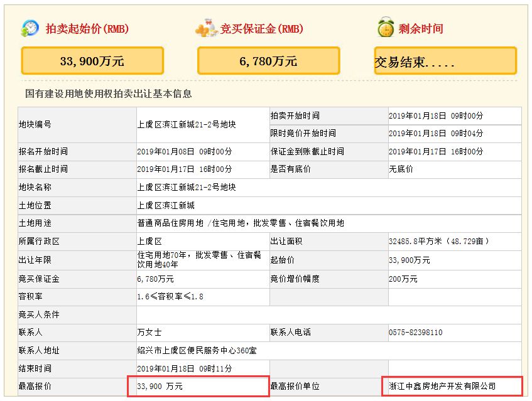
Task: Click the 出让面积 label
Action: [286, 242]
